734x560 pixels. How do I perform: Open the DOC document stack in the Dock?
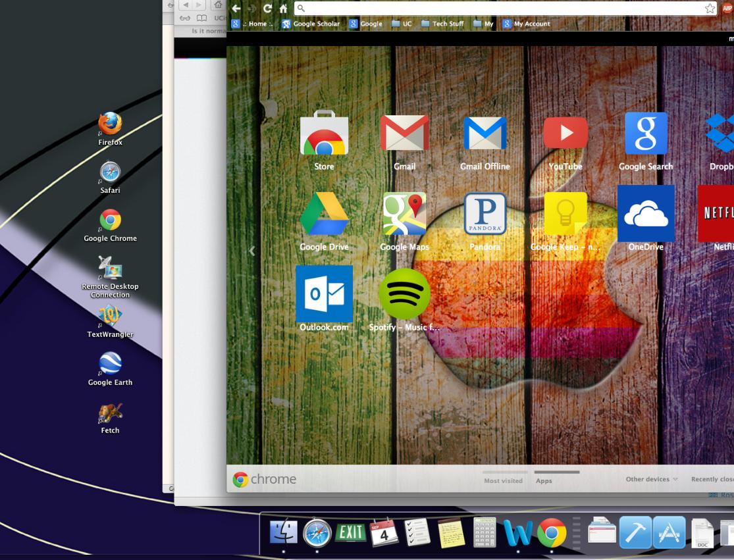coord(702,533)
